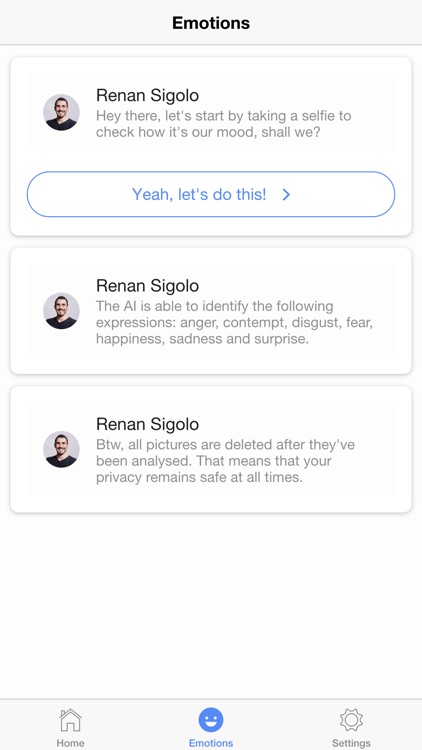Open the Home tab house icon
Image resolution: width=422 pixels, height=750 pixels.
pos(70,720)
